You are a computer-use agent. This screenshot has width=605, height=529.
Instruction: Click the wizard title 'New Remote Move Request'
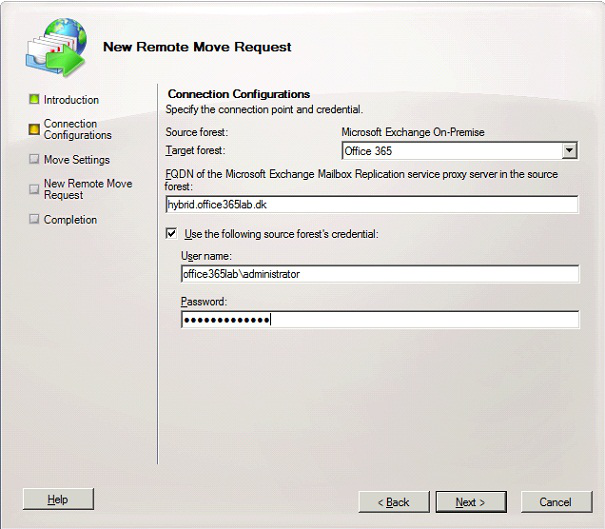[x=197, y=47]
